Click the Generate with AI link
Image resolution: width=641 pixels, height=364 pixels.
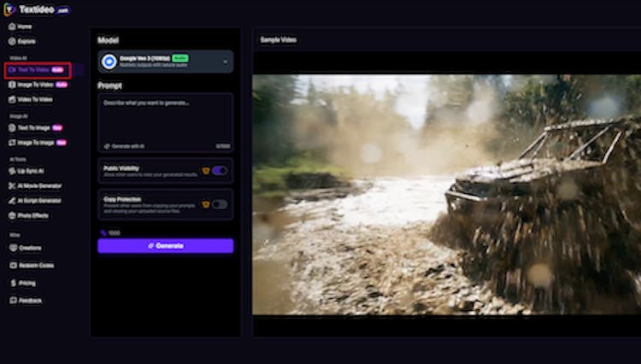[124, 146]
